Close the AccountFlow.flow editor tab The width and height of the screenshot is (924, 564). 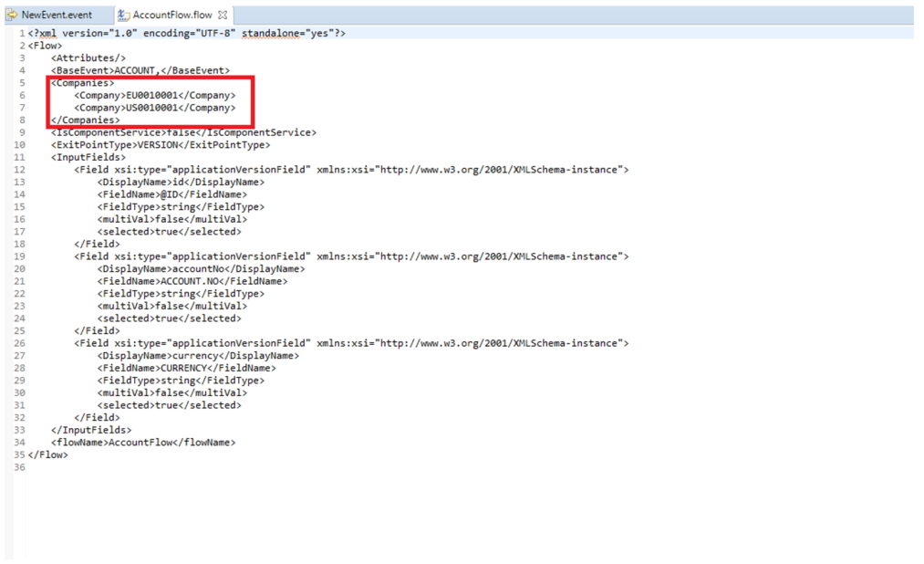click(223, 16)
